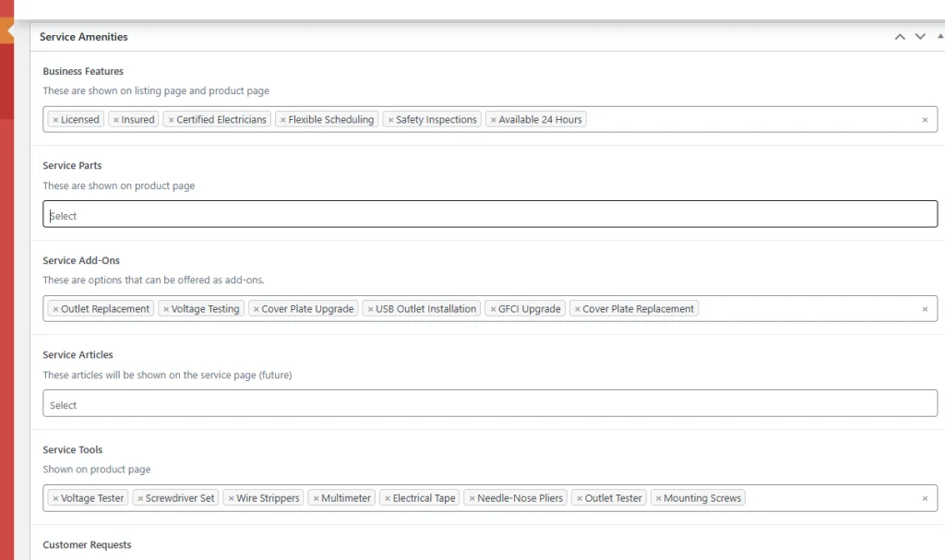Viewport: 945px width, 560px height.
Task: Remove the Insured business feature tag
Action: coord(115,120)
